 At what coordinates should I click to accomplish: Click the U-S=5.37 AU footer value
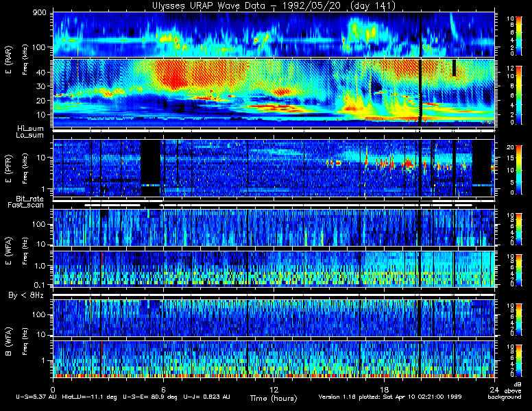tap(36, 397)
